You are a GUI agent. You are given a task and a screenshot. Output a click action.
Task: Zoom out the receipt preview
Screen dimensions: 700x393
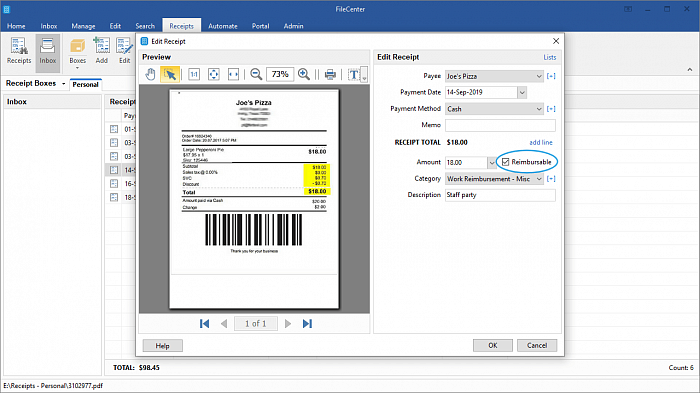(x=256, y=74)
